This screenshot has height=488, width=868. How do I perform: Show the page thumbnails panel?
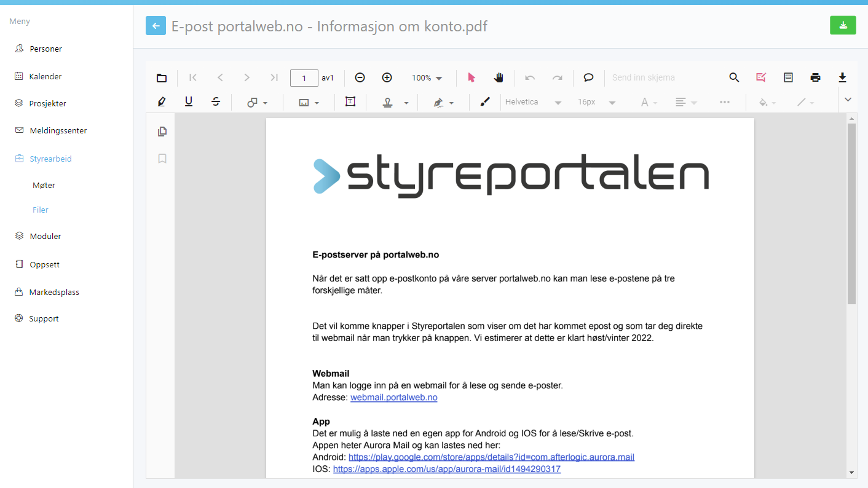pyautogui.click(x=162, y=132)
